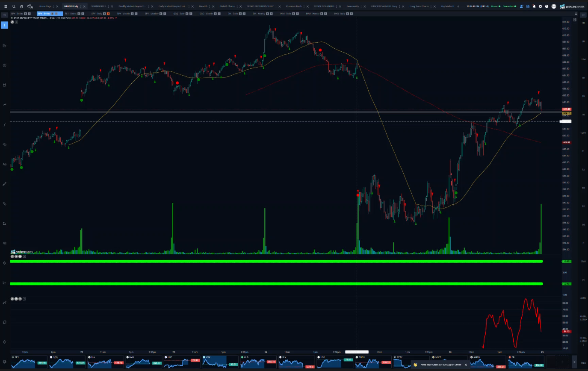This screenshot has width=588, height=371.
Task: Open the COMMODITIES tab options menu
Action: [x=109, y=6]
